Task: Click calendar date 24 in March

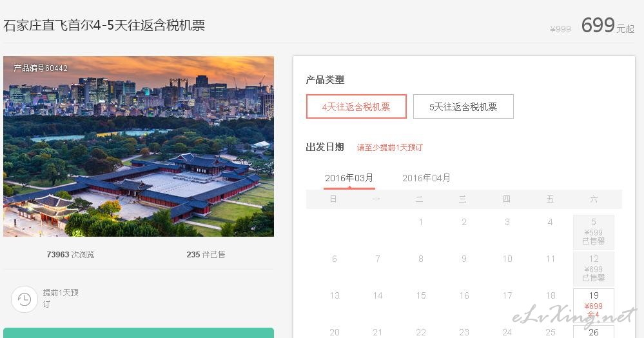Action: pyautogui.click(x=507, y=332)
